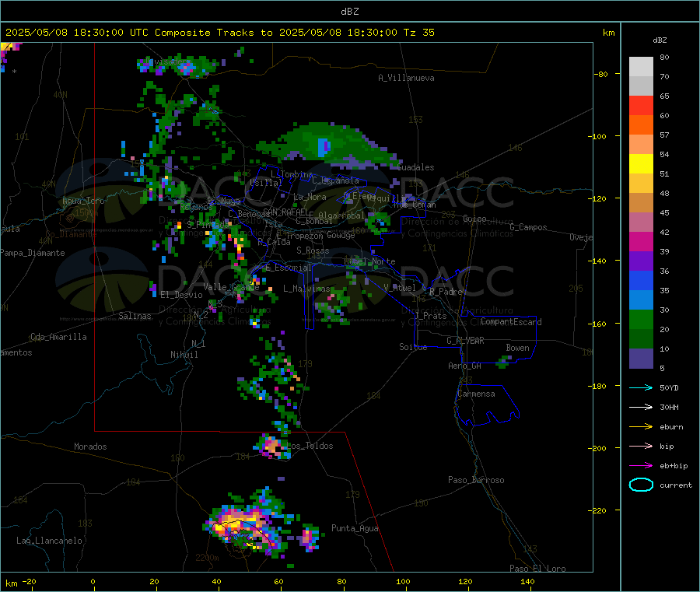Viewport: 700px width, 592px height.
Task: Click the Paso_El_Loro location label
Action: pos(537,569)
